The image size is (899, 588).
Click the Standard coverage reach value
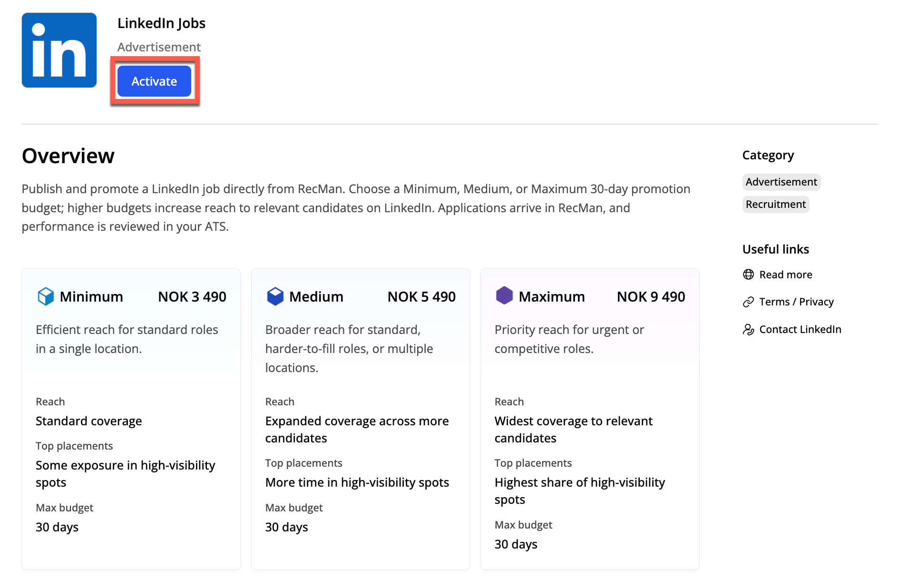click(89, 421)
